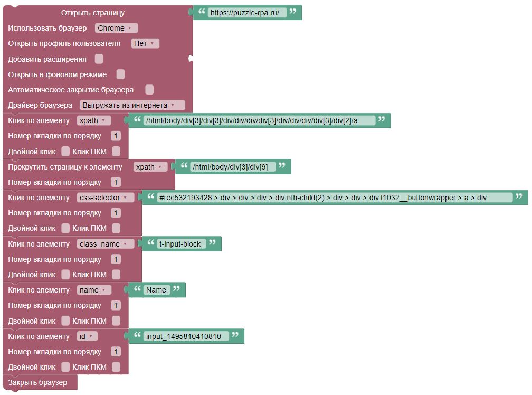This screenshot has width=532, height=395.
Task: Tick Клик ПКМ in the xpath click block
Action: coord(116,152)
